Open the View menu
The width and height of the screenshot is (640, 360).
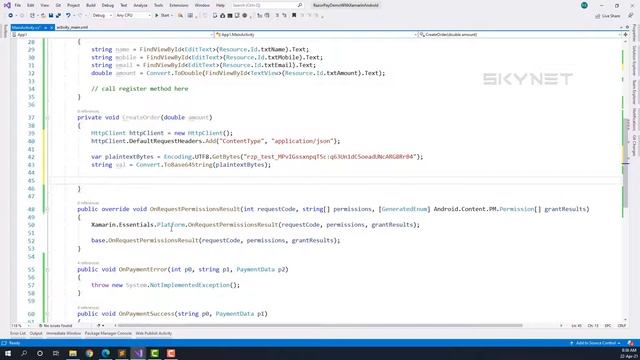click(44, 5)
